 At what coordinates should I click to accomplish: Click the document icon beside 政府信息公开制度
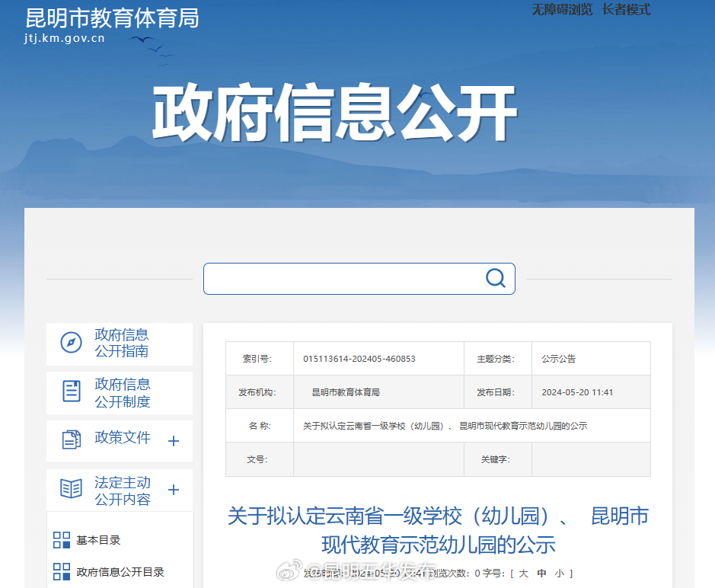(71, 392)
